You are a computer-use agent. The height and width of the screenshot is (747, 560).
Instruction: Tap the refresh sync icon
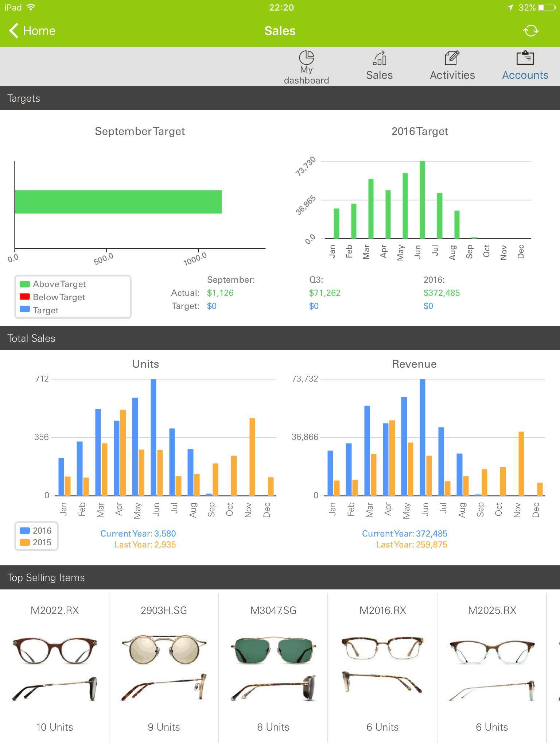pos(530,31)
